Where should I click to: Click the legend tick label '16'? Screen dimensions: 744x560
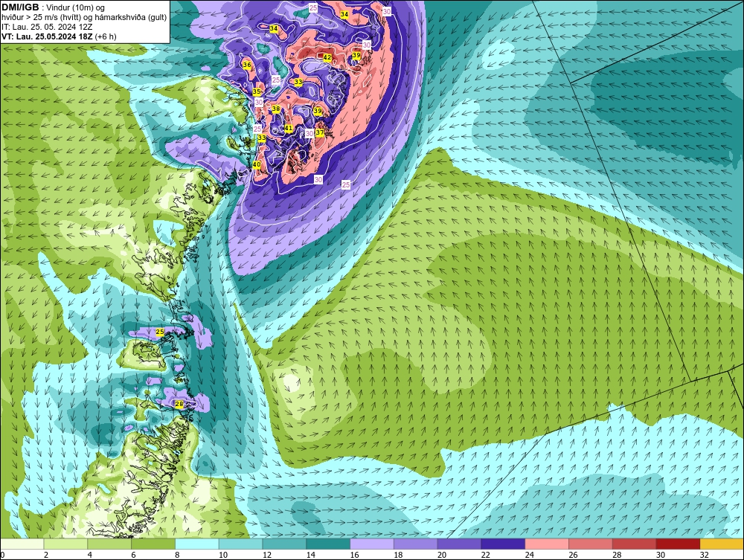tap(354, 555)
